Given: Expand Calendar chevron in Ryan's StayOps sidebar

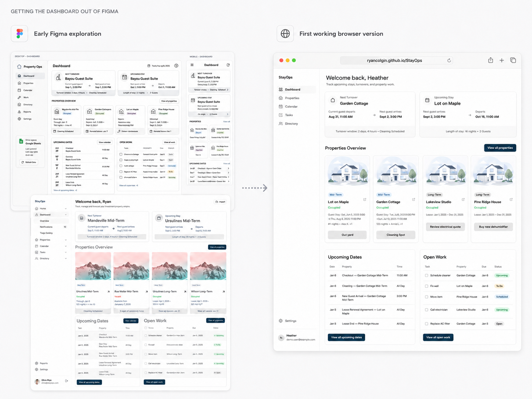Looking at the screenshot, I should 66,246.
